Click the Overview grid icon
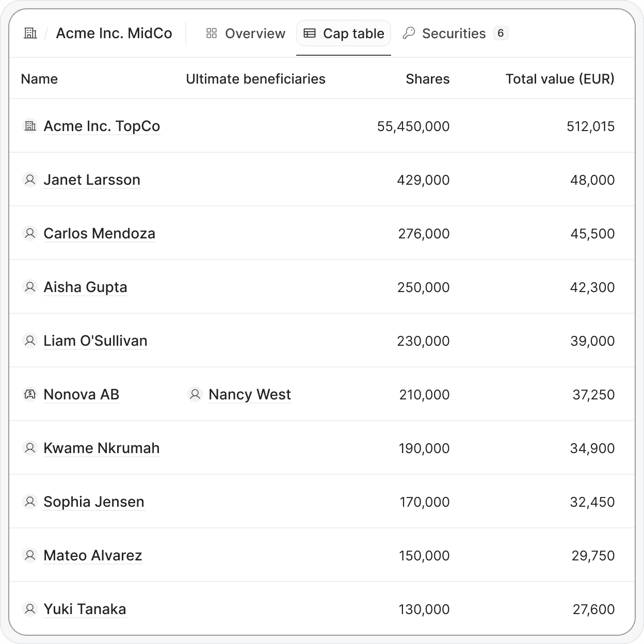This screenshot has height=644, width=644. (x=212, y=34)
